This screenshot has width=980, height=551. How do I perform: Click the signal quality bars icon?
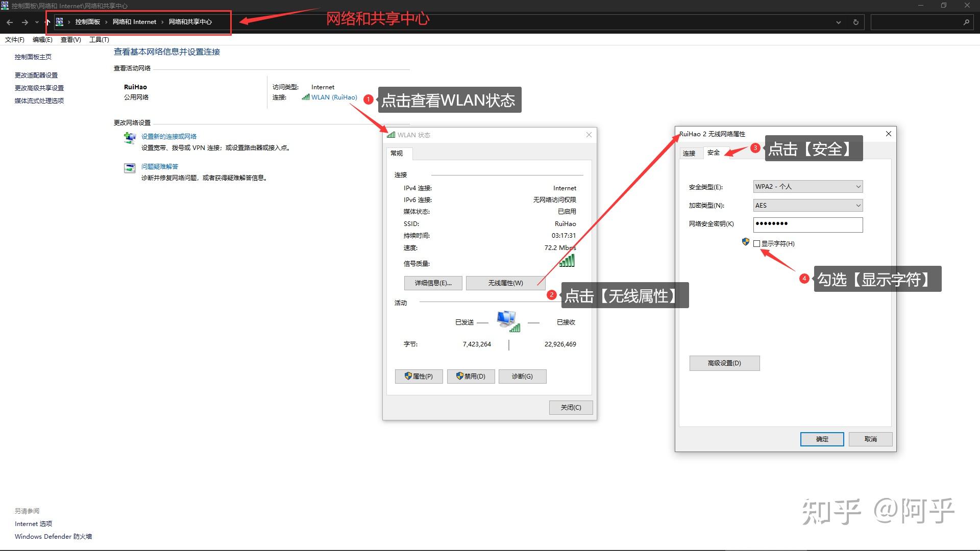(567, 261)
